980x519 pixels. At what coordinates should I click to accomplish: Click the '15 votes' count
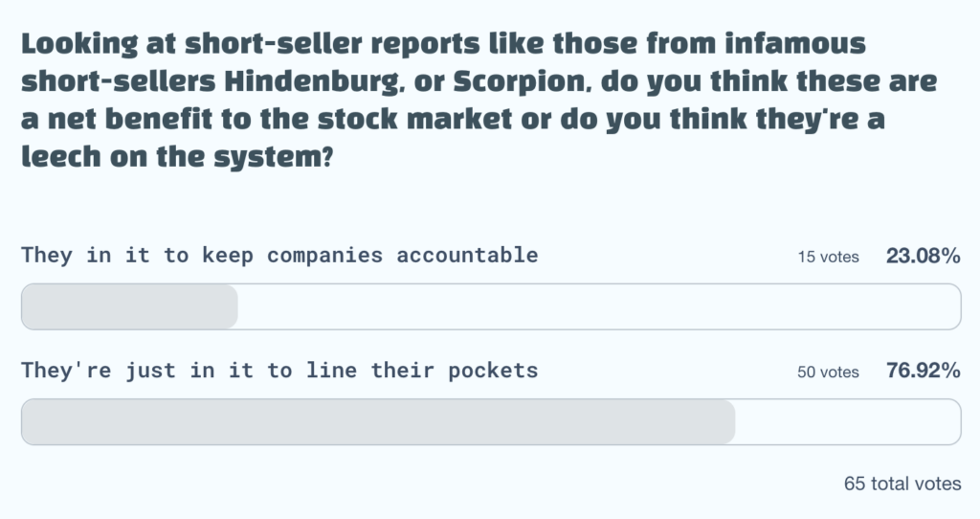coord(828,257)
